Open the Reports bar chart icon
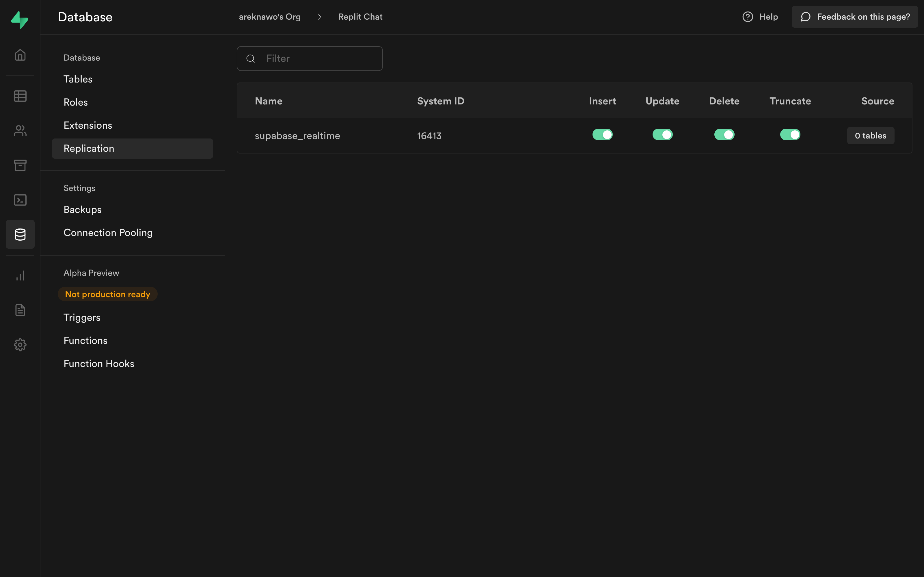Viewport: 924px width, 577px height. (x=20, y=276)
